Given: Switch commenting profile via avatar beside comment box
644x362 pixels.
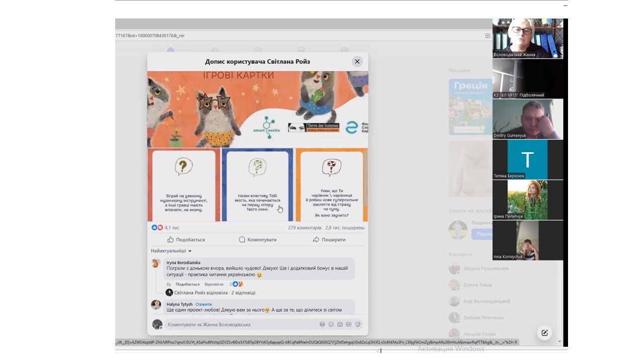Looking at the screenshot, I should 157,324.
